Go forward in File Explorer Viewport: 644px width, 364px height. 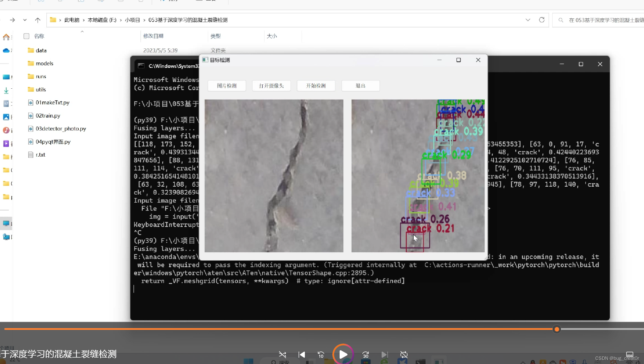[x=12, y=20]
